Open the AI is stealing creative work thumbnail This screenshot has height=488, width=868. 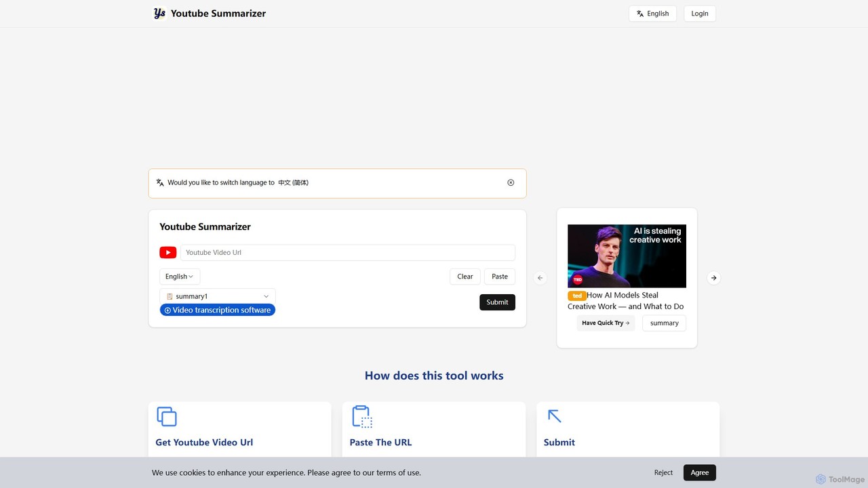(x=627, y=256)
